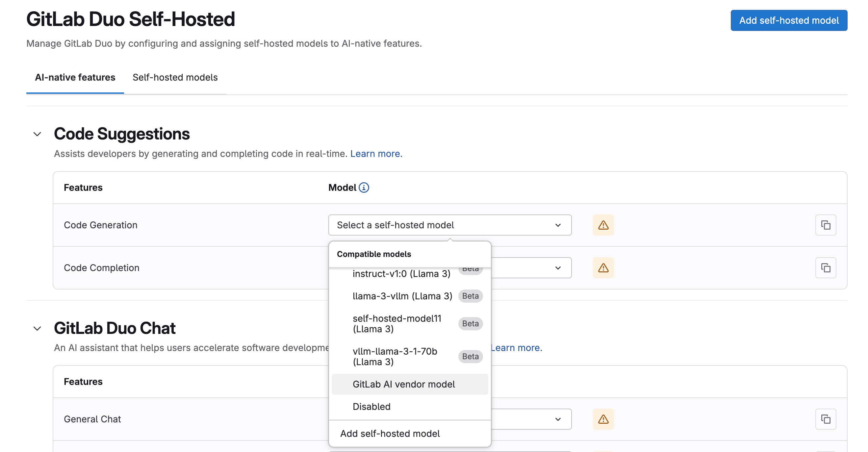Image resolution: width=868 pixels, height=452 pixels.
Task: Click Add self-hosted model at dropdown bottom
Action: pyautogui.click(x=390, y=434)
